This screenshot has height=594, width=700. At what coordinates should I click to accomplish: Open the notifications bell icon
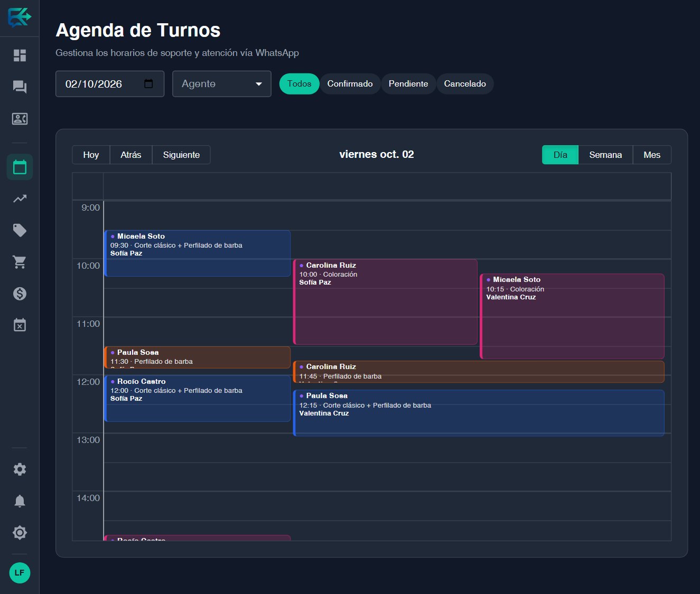pos(20,501)
